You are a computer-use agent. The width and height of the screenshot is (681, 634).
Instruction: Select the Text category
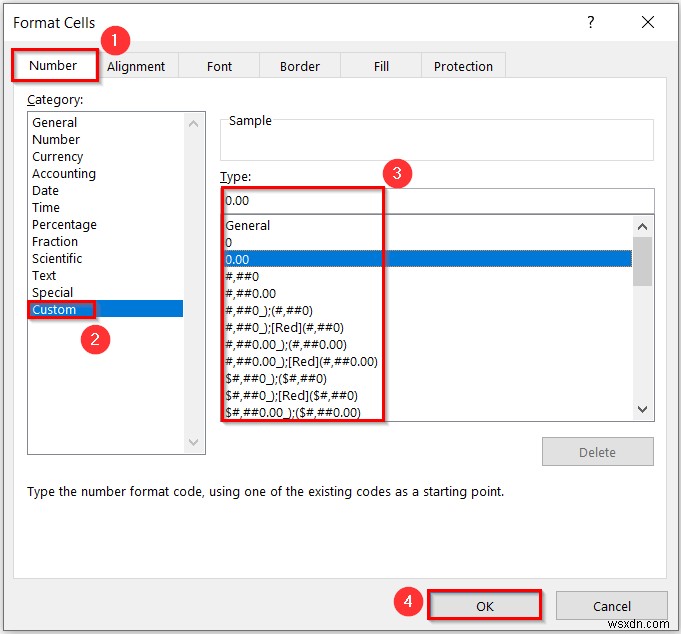(107, 275)
